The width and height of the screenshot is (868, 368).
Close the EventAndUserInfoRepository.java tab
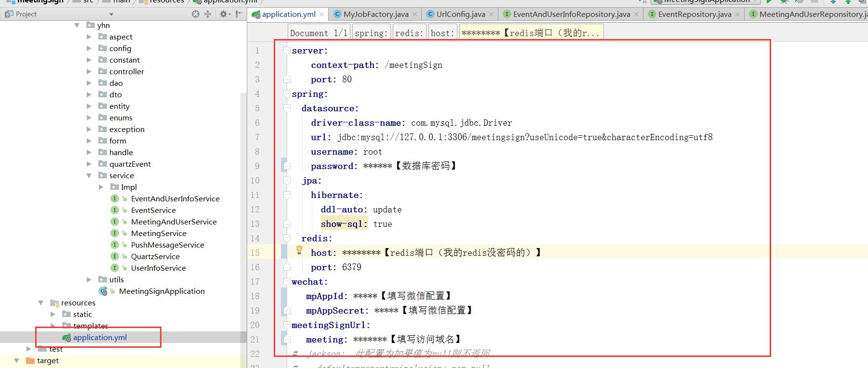(636, 14)
